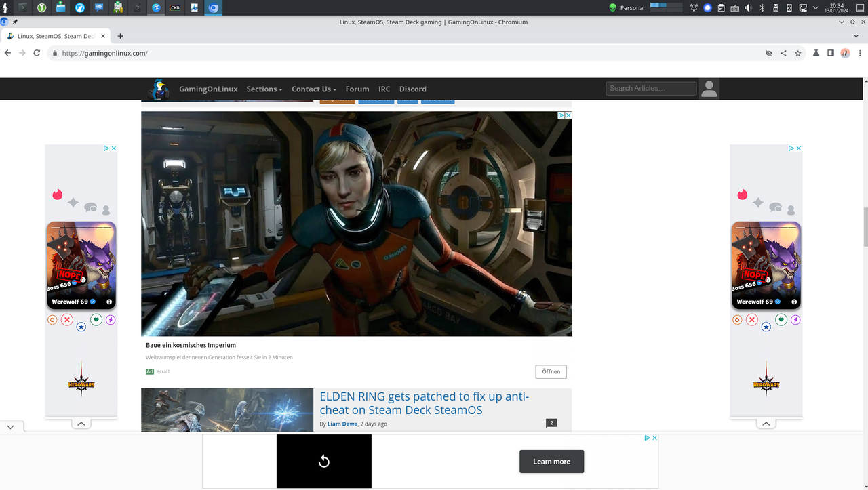This screenshot has width=868, height=490.
Task: Collapse the right sidebar ad chevron
Action: 766,424
